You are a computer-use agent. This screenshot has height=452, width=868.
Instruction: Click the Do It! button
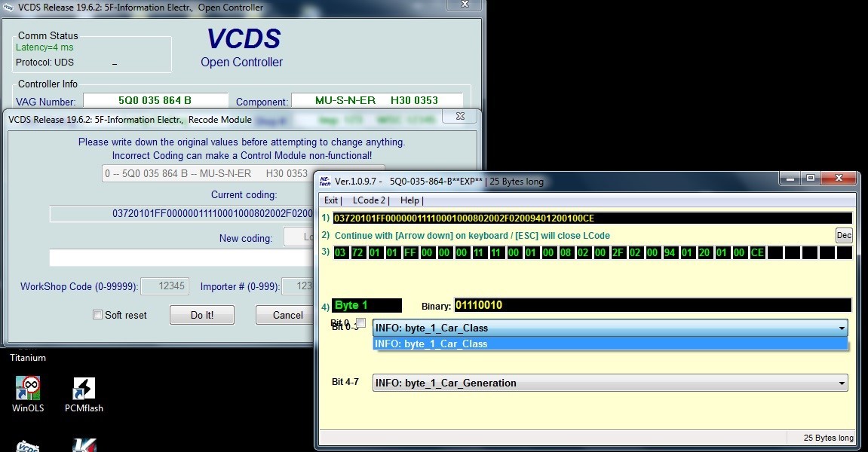[x=201, y=315]
